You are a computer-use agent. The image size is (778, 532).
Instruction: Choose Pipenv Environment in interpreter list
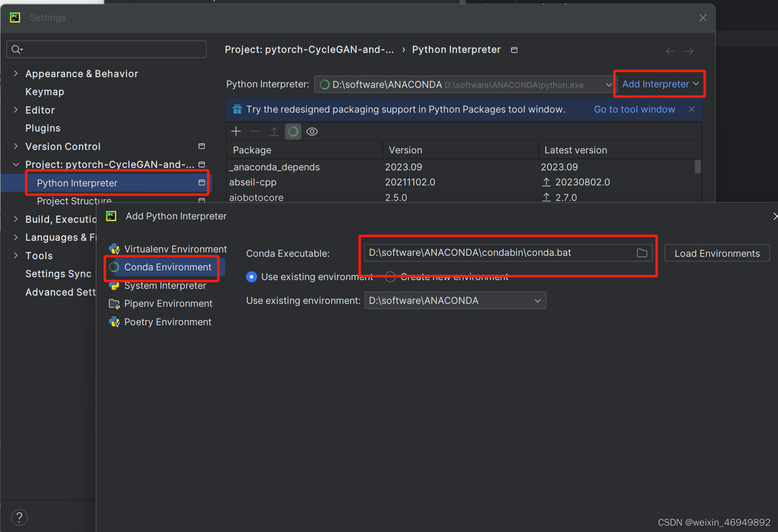pos(168,304)
